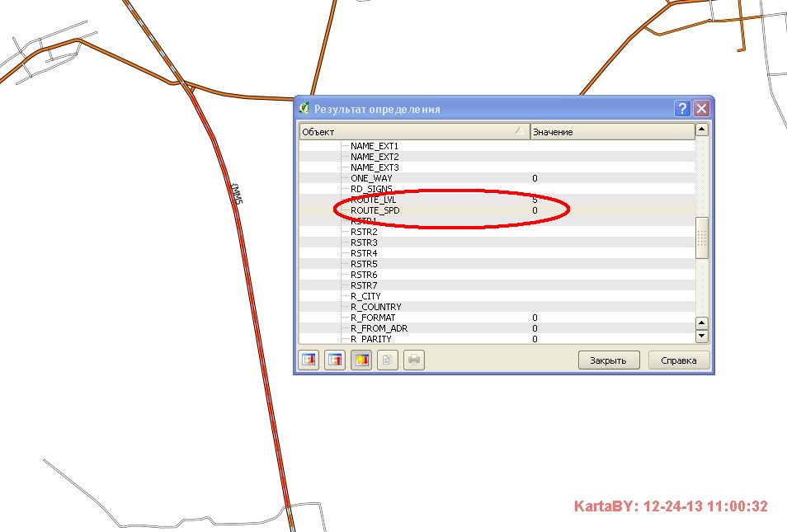
Task: Click the copy feature attributes icon
Action: 388,360
